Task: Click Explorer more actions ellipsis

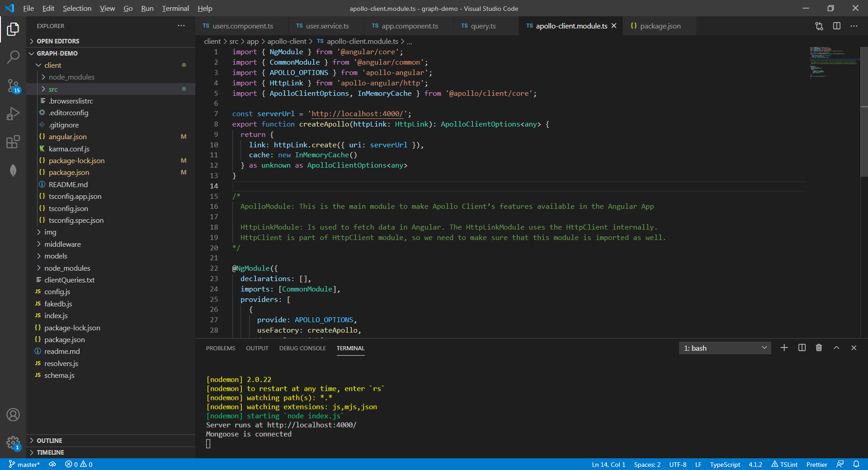Action: [x=181, y=26]
